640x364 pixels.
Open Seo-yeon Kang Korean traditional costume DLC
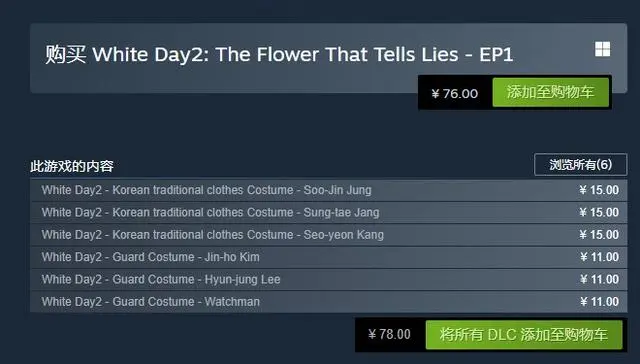(329, 235)
